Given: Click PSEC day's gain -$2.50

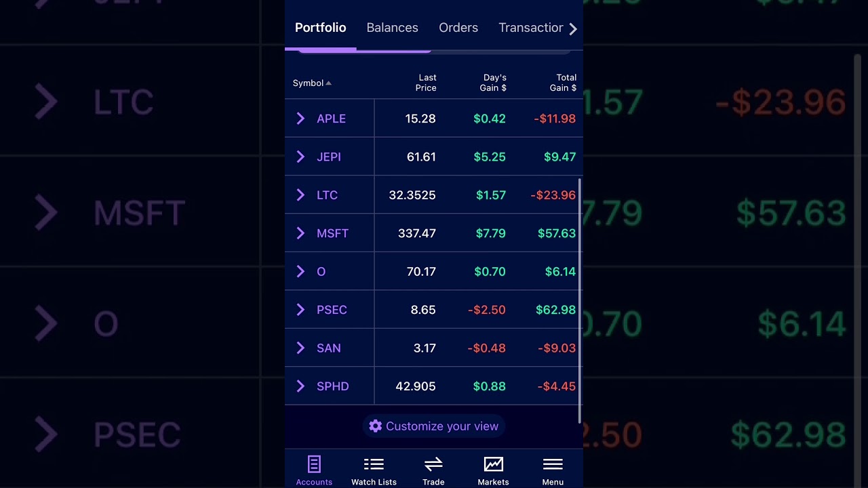Looking at the screenshot, I should 487,310.
